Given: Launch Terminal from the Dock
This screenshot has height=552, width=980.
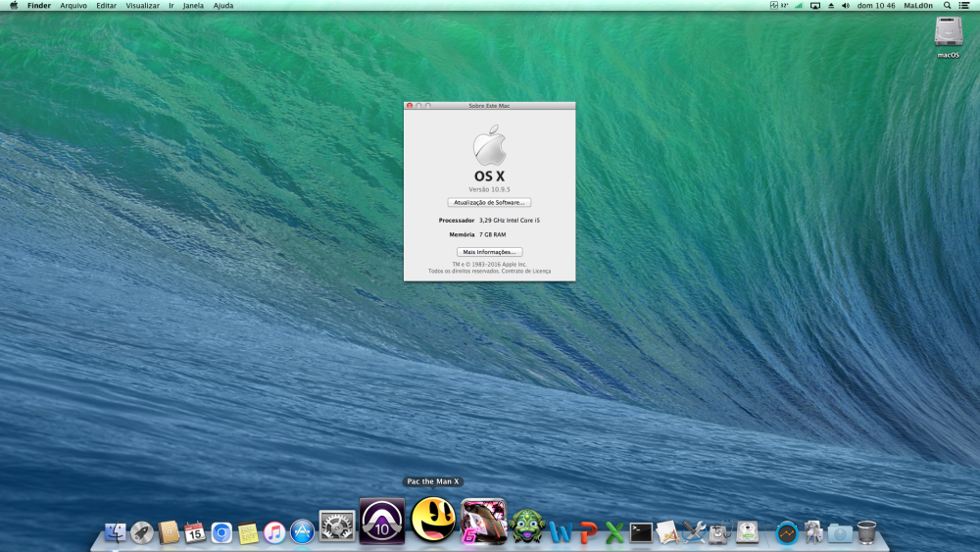Looking at the screenshot, I should pyautogui.click(x=641, y=532).
